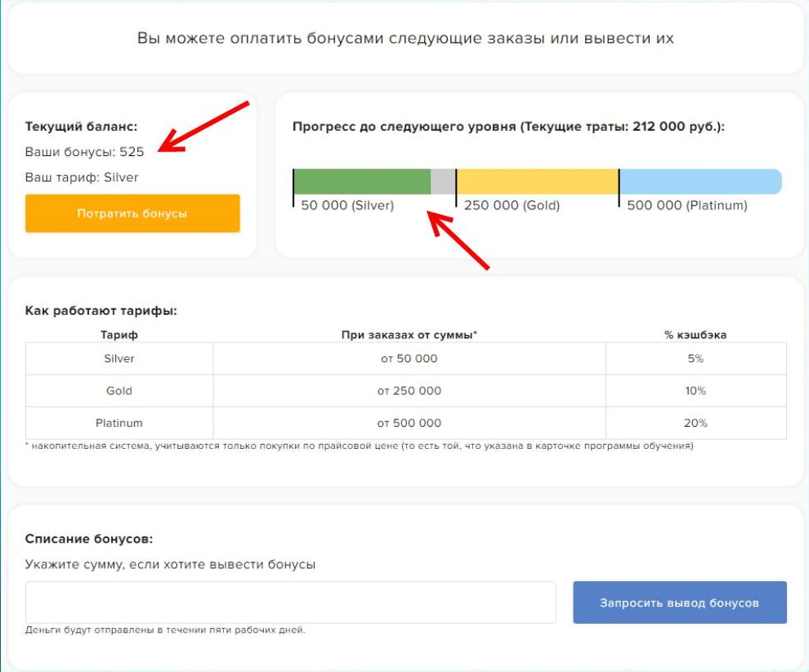The height and width of the screenshot is (672, 809).
Task: Click the '20%' cashback cell
Action: (x=696, y=423)
